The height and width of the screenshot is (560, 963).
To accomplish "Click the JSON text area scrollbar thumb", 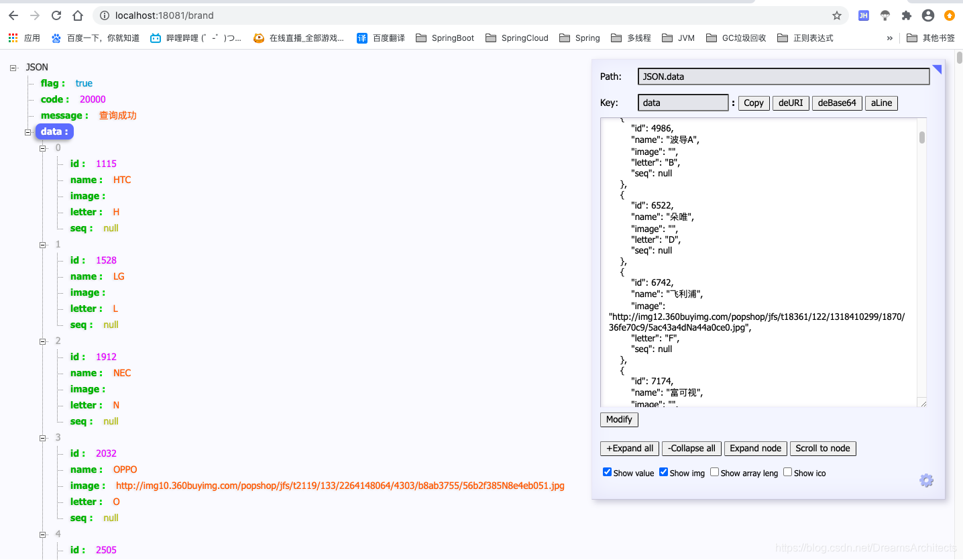I will point(922,137).
